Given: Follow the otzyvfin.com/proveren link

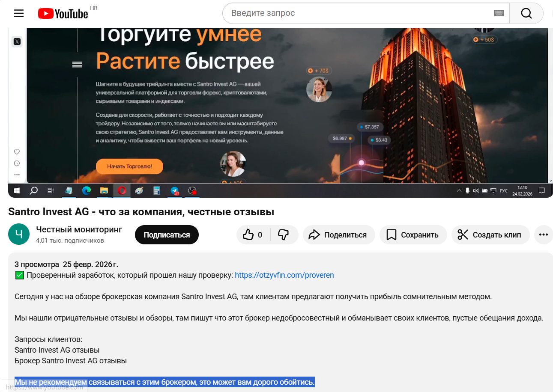Looking at the screenshot, I should 284,275.
